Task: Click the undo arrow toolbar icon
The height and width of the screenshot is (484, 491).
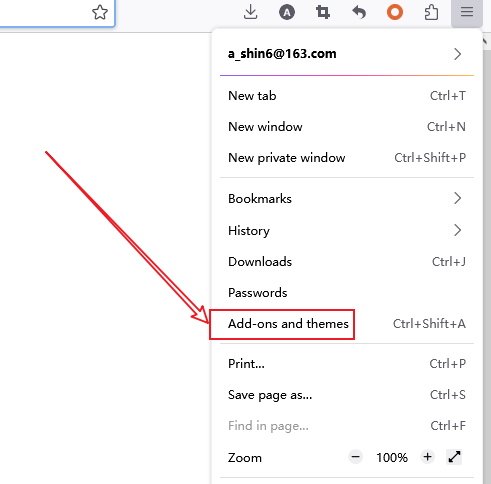Action: [x=359, y=13]
